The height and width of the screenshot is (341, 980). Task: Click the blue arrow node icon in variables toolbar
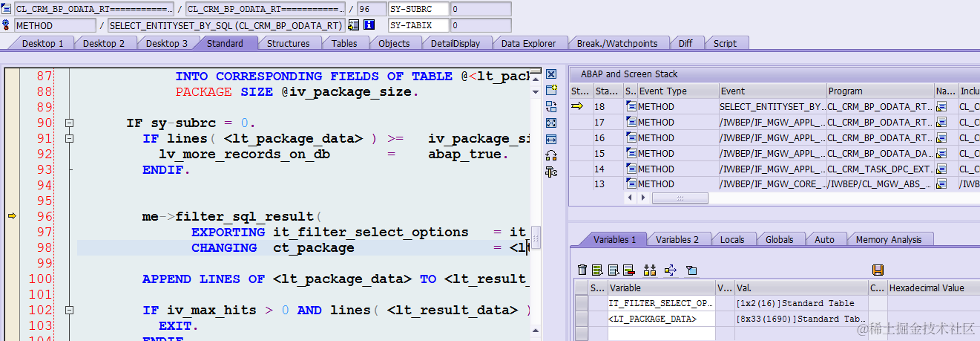pos(670,270)
